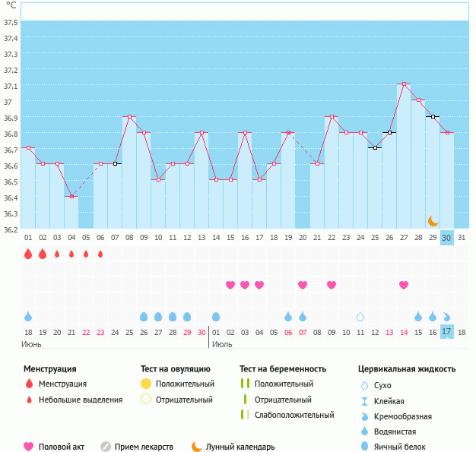Viewport: 476px width, 452px height.
Task: Click the day 31 label on axis
Action: (x=462, y=238)
